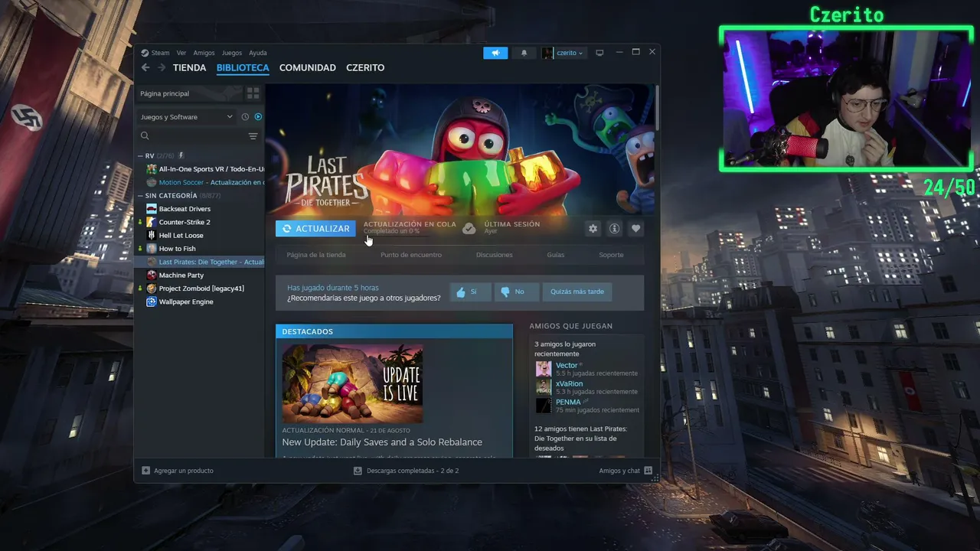Open Discusiones link

pos(495,255)
